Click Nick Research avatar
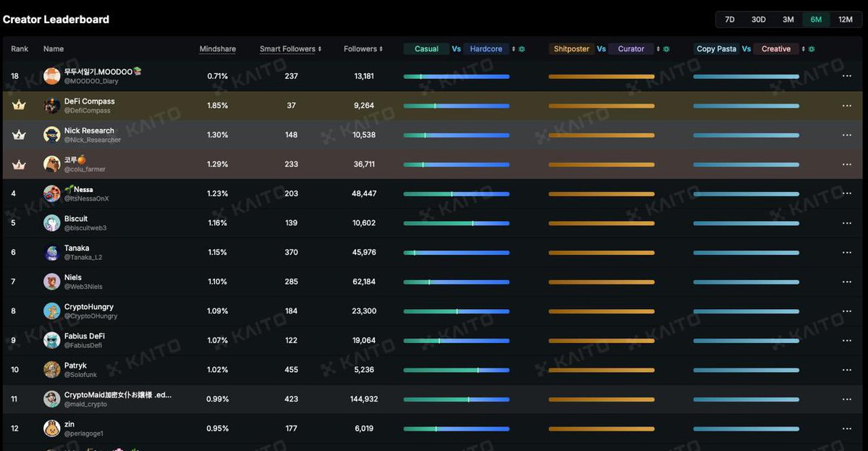The width and height of the screenshot is (868, 451). click(x=51, y=135)
